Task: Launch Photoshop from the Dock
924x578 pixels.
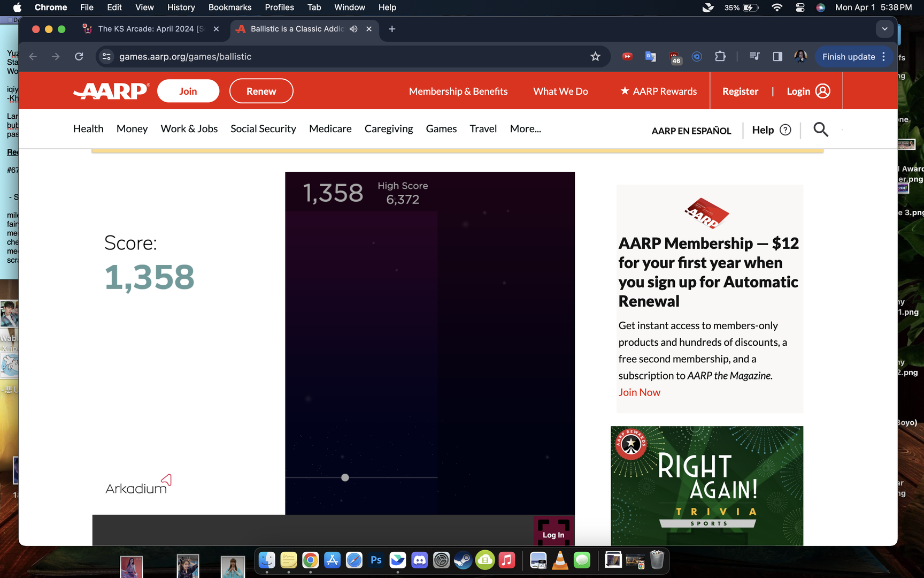Action: (x=376, y=560)
